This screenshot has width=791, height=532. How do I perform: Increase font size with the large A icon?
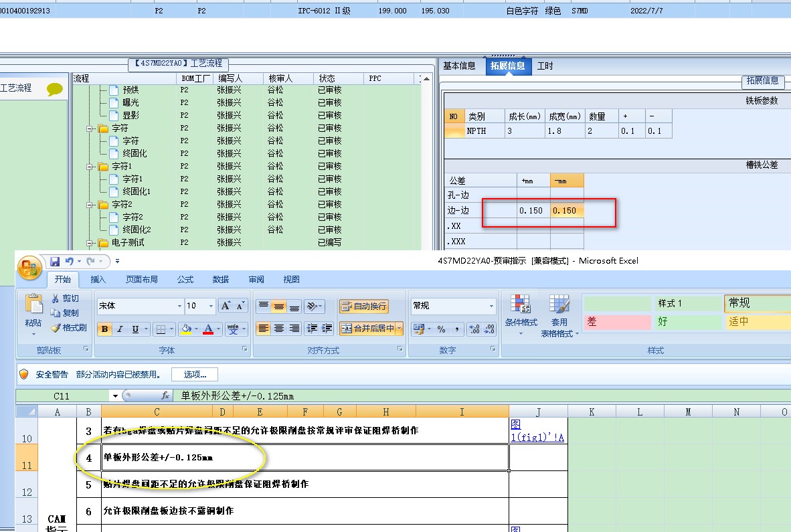226,306
